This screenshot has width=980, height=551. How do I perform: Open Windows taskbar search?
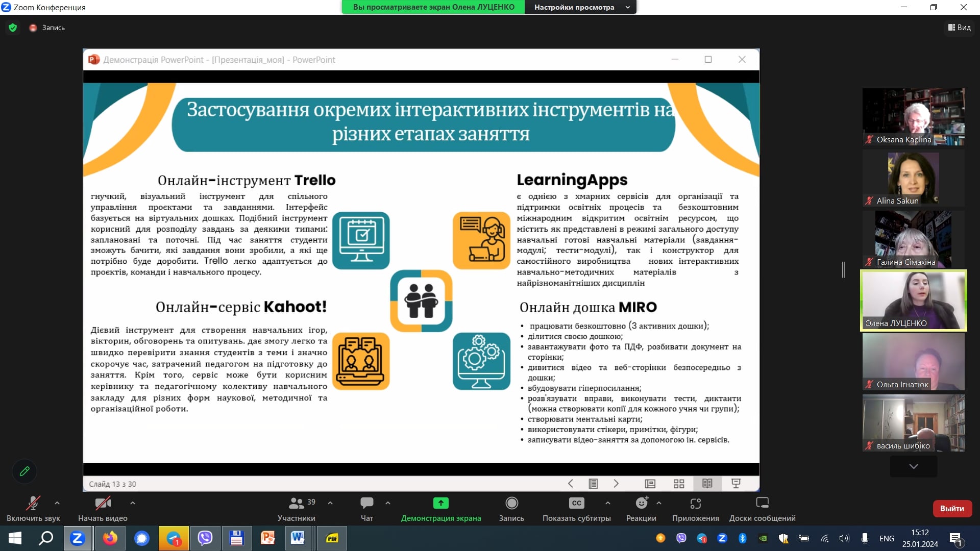(x=46, y=538)
